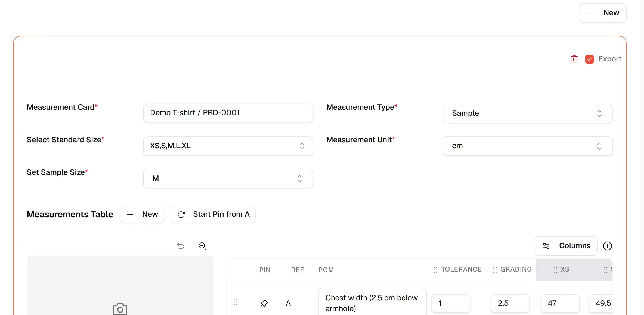Click the PIN column header
Screen dimensions: 644x315
(265, 270)
